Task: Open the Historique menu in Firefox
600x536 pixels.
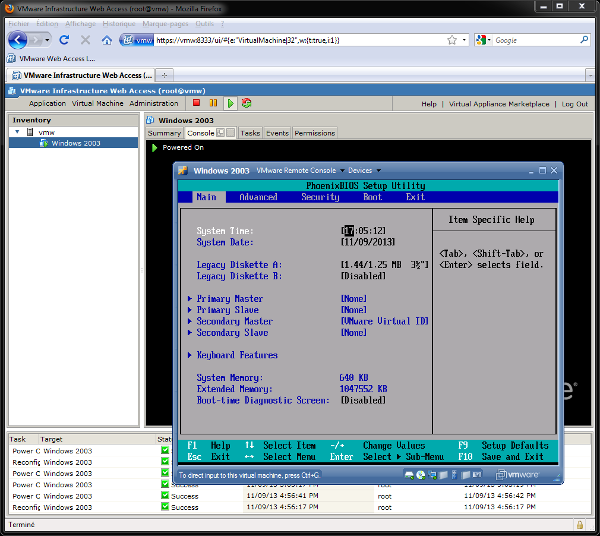Action: (119, 24)
